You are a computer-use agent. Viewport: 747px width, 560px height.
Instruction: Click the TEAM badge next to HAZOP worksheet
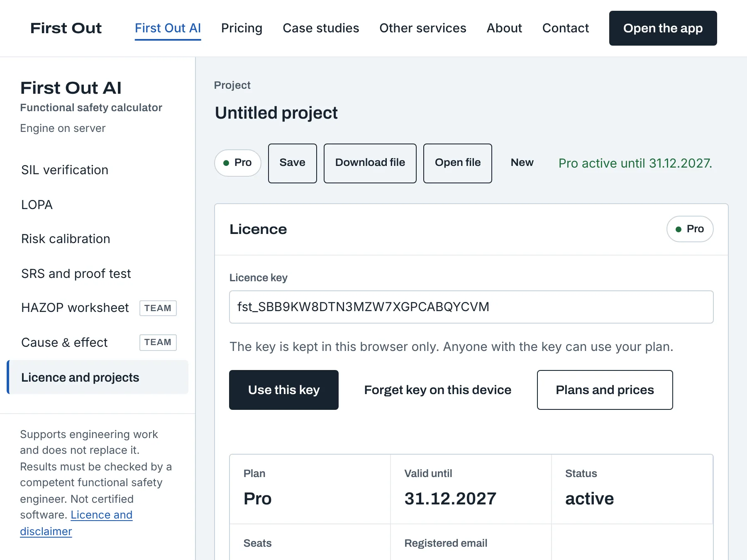point(158,308)
